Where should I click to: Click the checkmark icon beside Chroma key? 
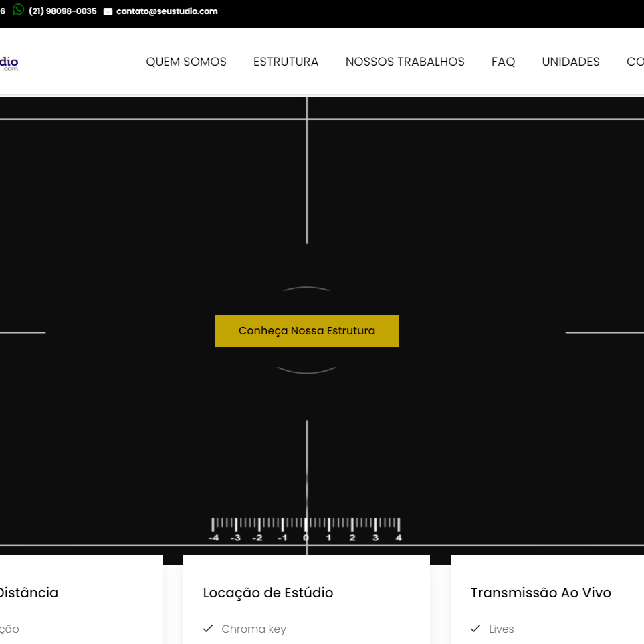208,629
